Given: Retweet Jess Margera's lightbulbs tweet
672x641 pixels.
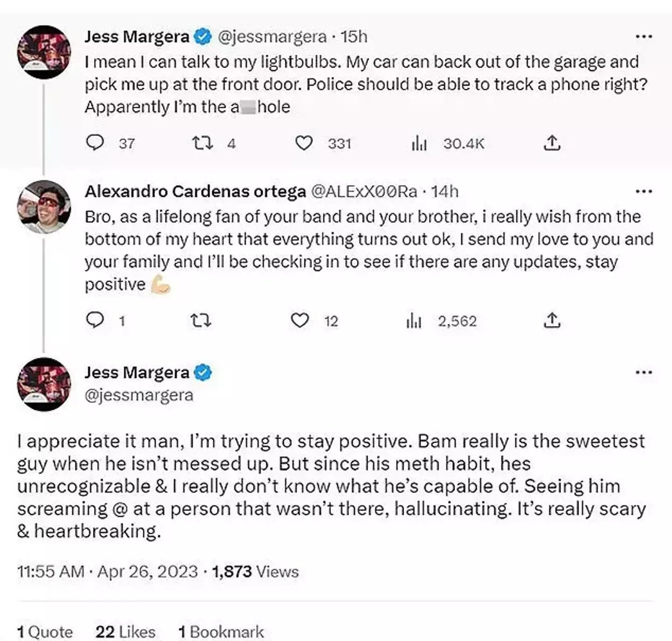Looking at the screenshot, I should coord(203,143).
